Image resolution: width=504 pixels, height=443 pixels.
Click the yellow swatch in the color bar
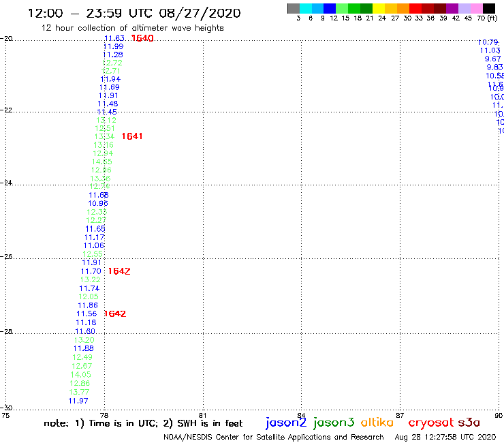coord(379,8)
